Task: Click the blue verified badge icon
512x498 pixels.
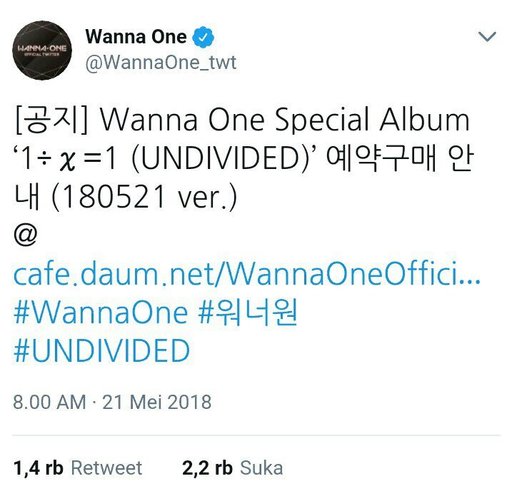Action: 203,37
